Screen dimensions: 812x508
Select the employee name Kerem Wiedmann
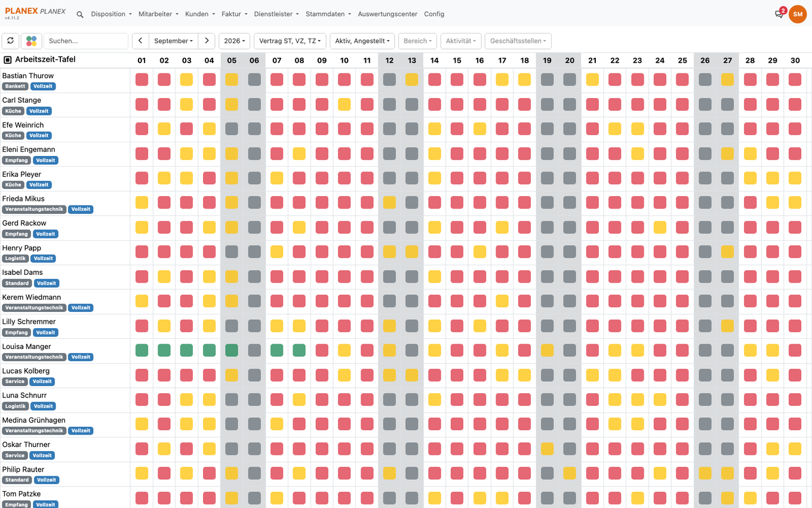click(32, 297)
